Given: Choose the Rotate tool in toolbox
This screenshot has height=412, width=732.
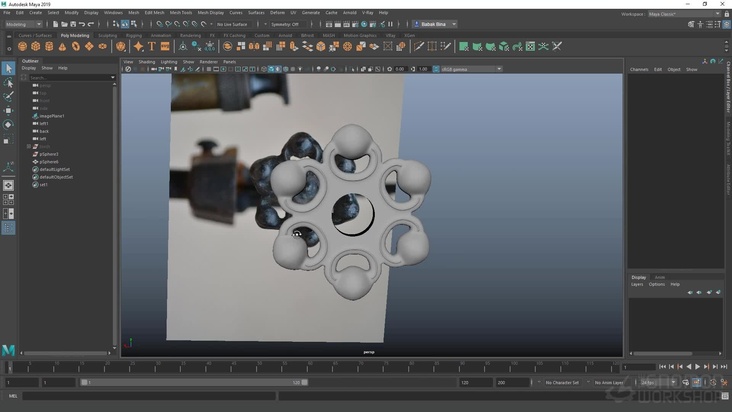Looking at the screenshot, I should coord(8,125).
